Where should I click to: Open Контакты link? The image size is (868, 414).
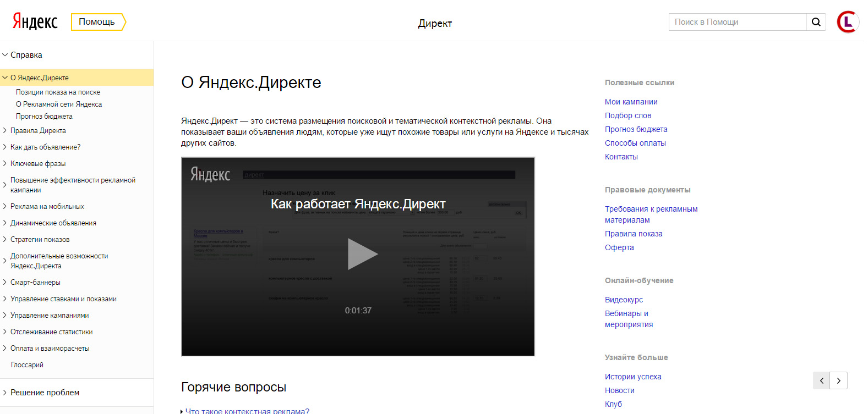(621, 157)
